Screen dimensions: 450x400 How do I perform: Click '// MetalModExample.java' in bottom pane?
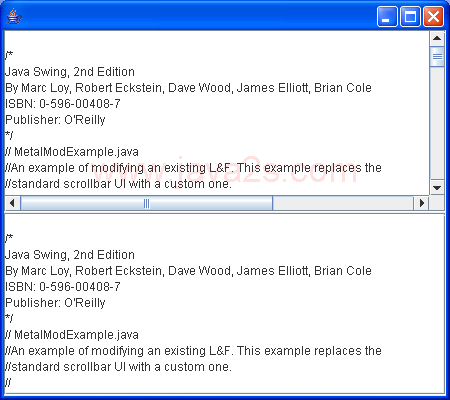pos(72,335)
